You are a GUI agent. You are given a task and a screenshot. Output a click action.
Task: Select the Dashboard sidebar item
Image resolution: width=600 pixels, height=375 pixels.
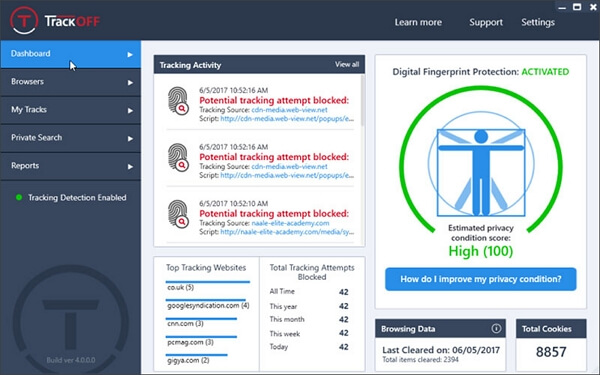pyautogui.click(x=71, y=54)
